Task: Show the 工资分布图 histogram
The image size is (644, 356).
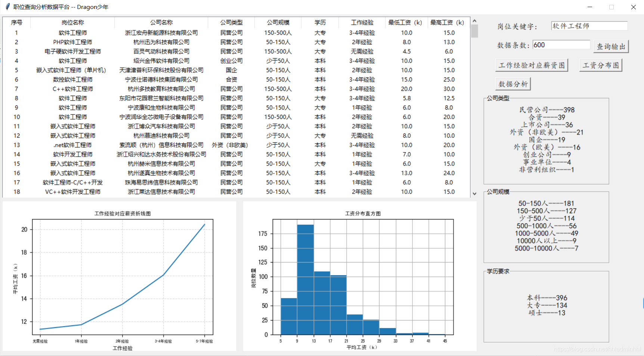Action: pyautogui.click(x=600, y=65)
